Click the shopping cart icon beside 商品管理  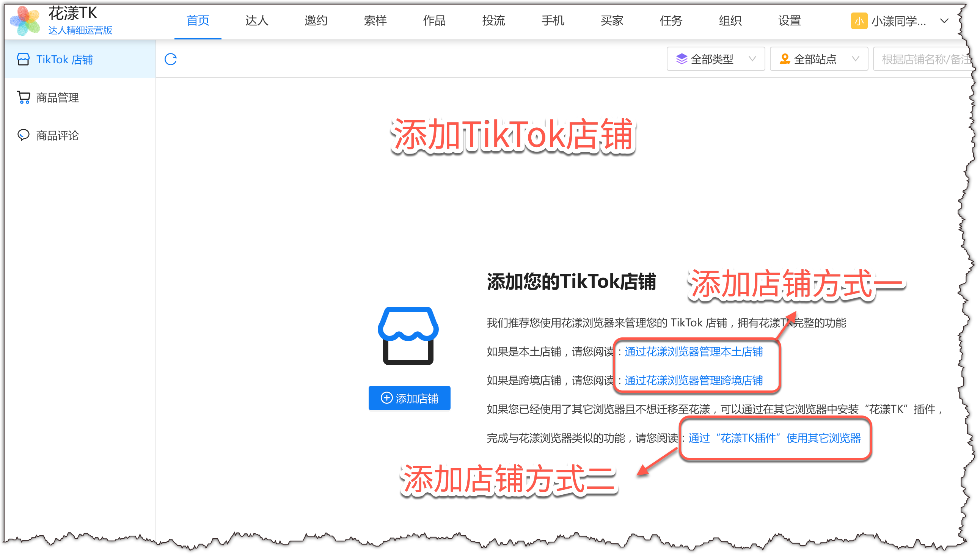(24, 97)
